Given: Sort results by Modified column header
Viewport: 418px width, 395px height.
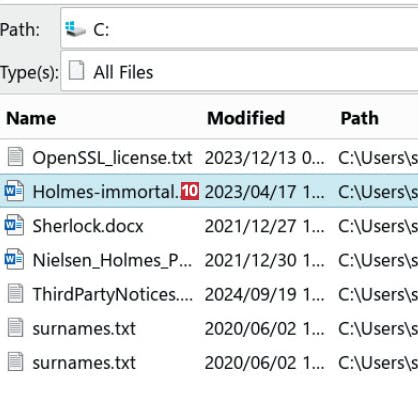Looking at the screenshot, I should click(x=246, y=118).
